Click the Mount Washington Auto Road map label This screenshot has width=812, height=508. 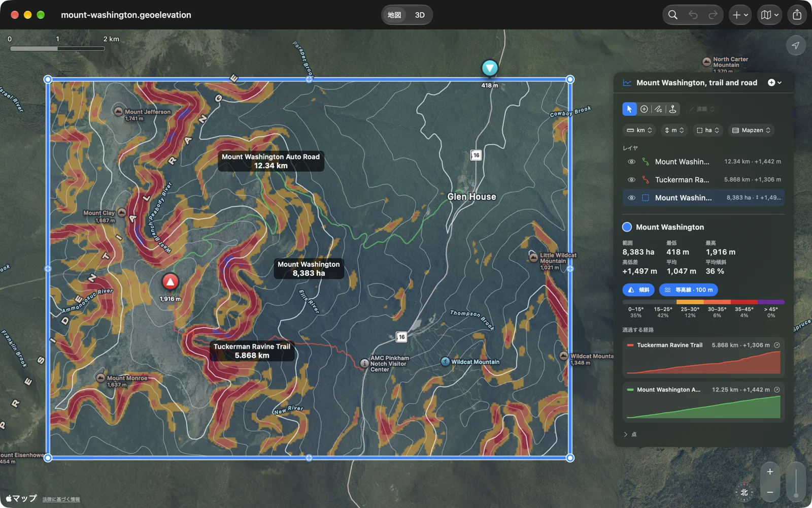pos(270,161)
